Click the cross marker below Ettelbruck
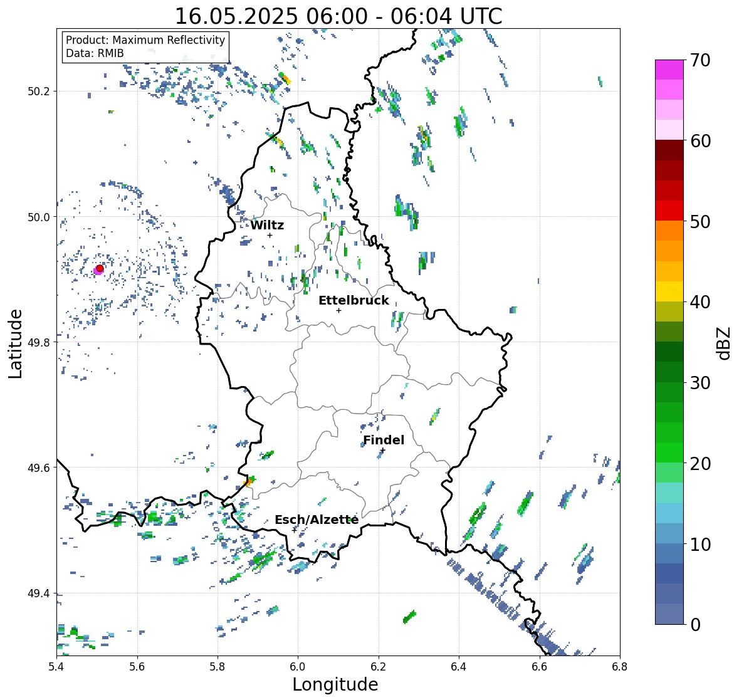 (338, 310)
